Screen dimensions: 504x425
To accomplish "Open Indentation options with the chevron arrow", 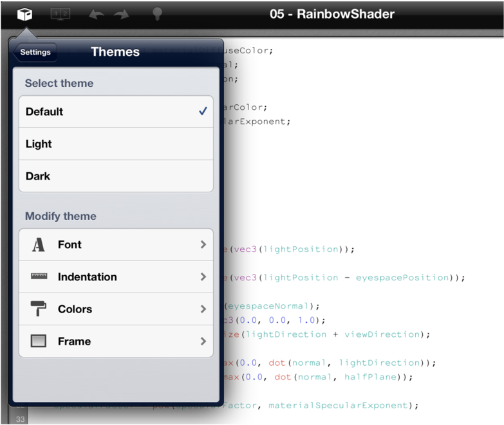I will point(203,276).
